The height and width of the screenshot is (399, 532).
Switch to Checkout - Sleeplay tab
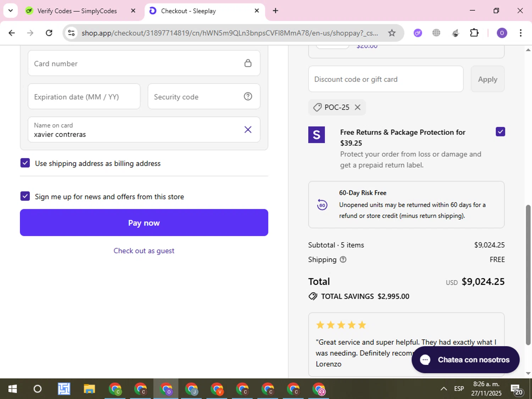coord(204,11)
